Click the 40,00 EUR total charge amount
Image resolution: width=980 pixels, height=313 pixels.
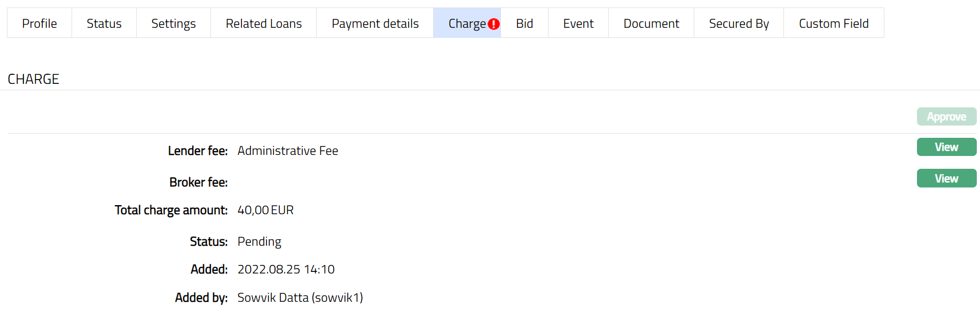pyautogui.click(x=265, y=210)
